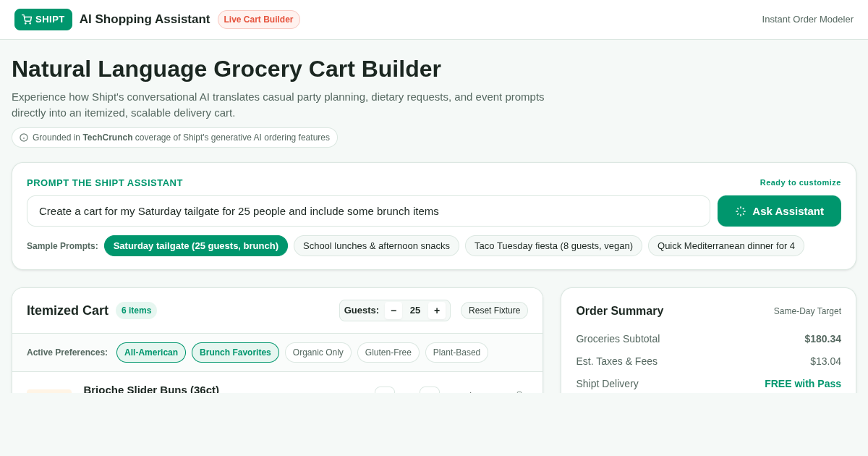Screen dimensions: 868x456
Task: Pick the Taco Tuesday fiesta prompt
Action: tap(553, 245)
